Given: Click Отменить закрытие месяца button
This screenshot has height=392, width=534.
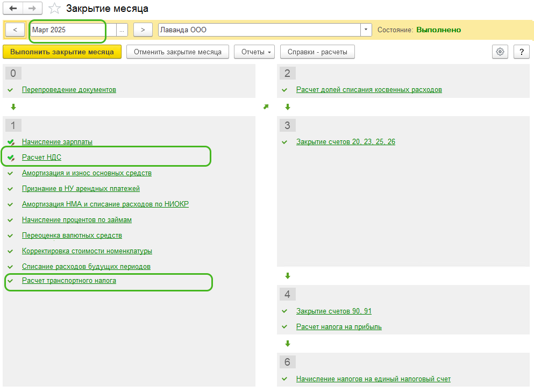Looking at the screenshot, I should point(177,52).
